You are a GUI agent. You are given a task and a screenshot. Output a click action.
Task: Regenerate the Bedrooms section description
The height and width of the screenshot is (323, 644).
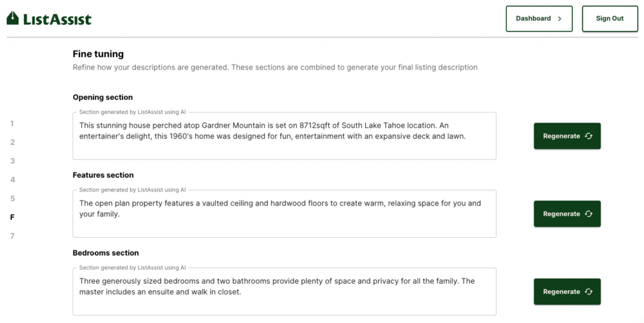click(x=567, y=291)
